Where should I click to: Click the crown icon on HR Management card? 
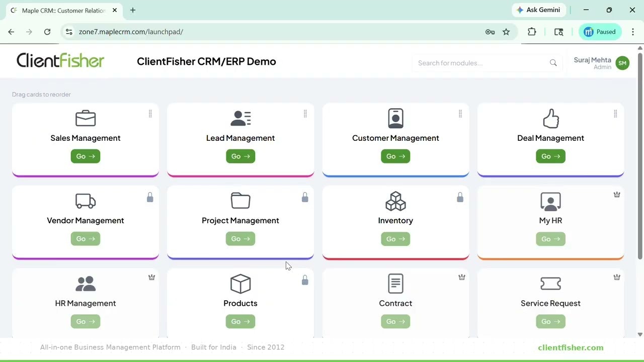(x=151, y=277)
